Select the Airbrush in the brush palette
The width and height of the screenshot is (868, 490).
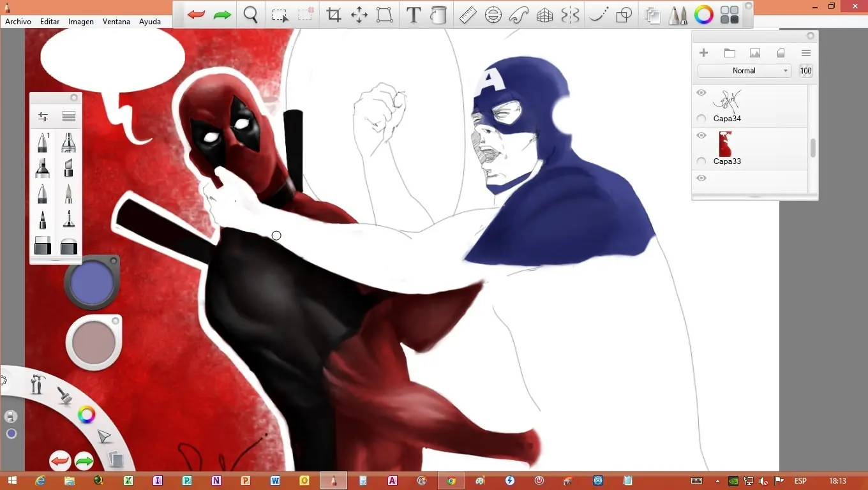click(68, 142)
